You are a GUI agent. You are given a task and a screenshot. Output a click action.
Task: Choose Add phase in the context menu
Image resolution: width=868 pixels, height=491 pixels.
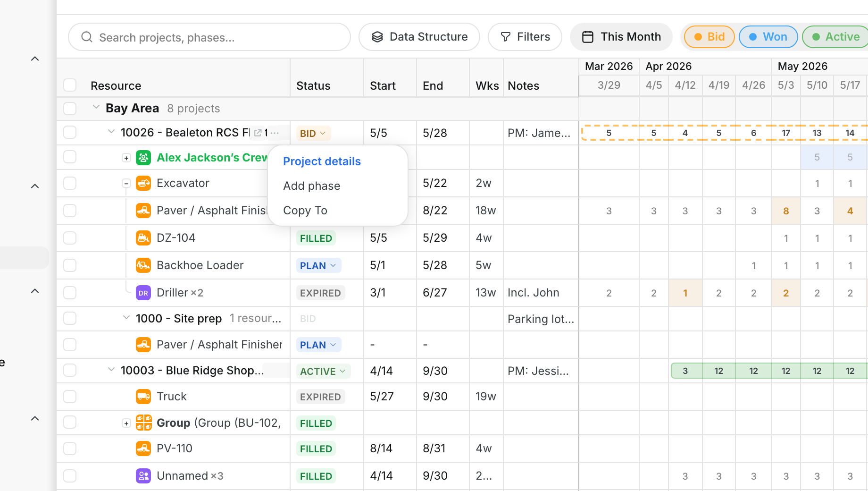click(312, 186)
